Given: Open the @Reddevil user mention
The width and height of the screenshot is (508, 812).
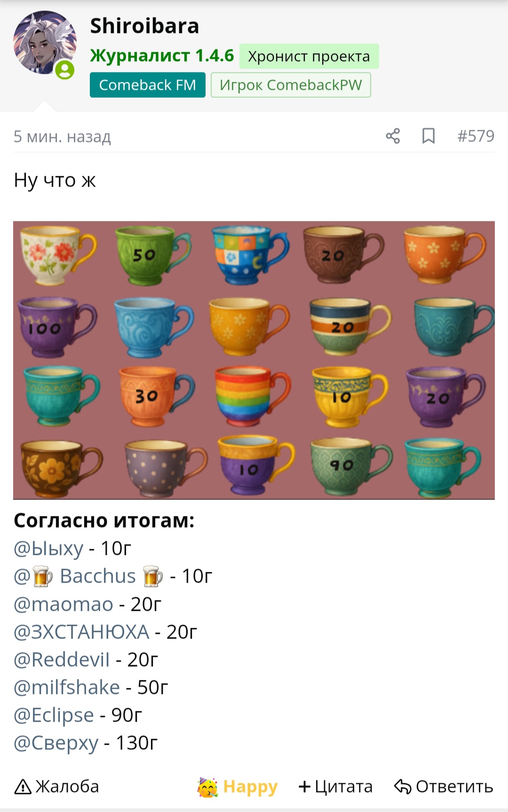Looking at the screenshot, I should tap(62, 659).
